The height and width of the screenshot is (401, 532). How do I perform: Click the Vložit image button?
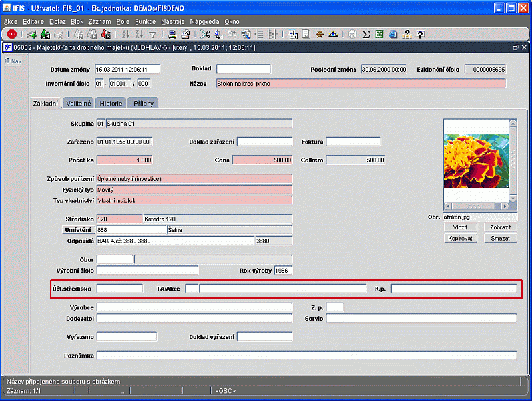[460, 227]
